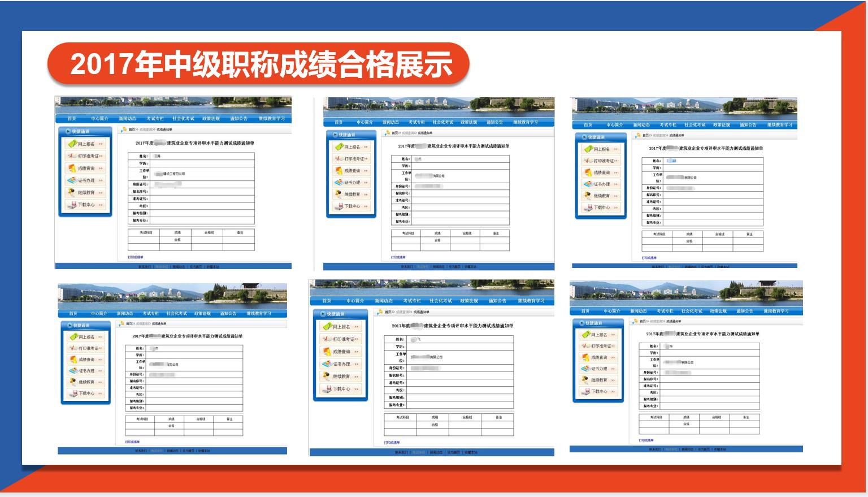Click 打印成绩单 link in top-left screenshot
Screen dimensions: 868x497
(136, 257)
